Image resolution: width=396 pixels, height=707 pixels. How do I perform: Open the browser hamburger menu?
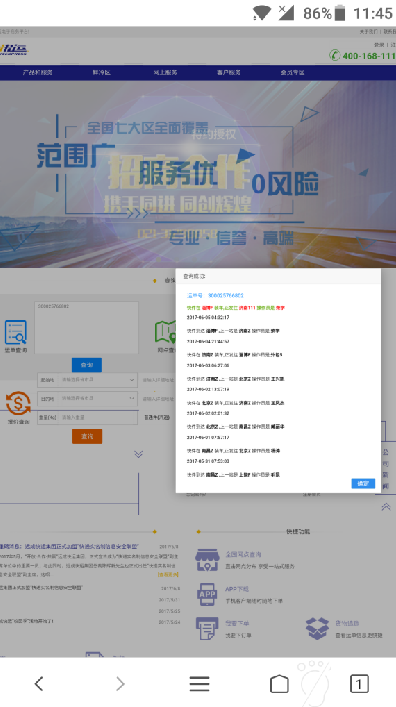[199, 684]
